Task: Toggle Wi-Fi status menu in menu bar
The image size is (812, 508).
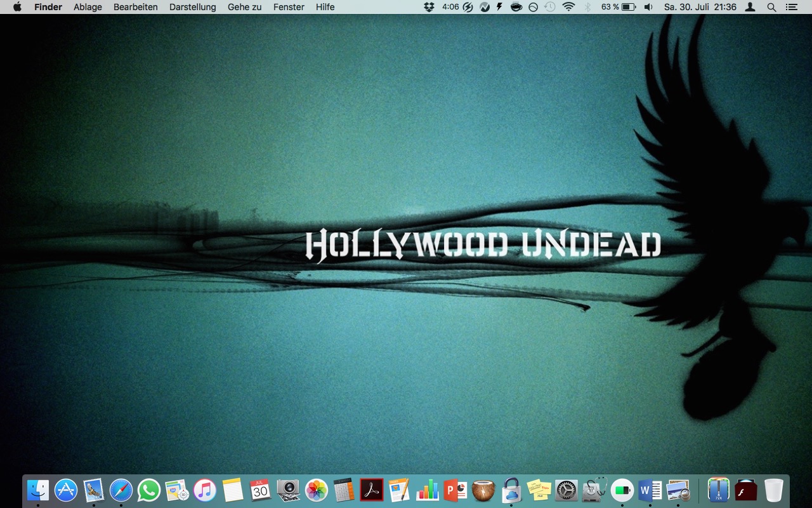Action: click(x=568, y=7)
